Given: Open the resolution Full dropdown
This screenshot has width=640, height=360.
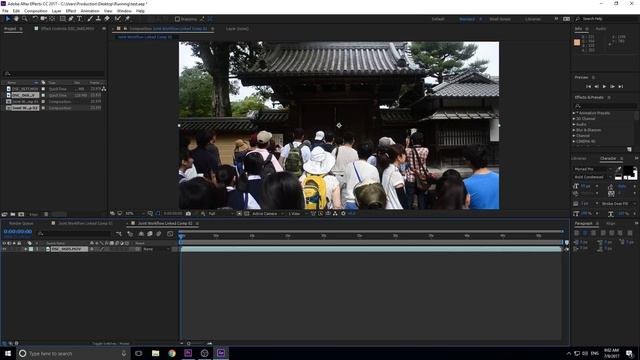Looking at the screenshot, I should pyautogui.click(x=220, y=213).
